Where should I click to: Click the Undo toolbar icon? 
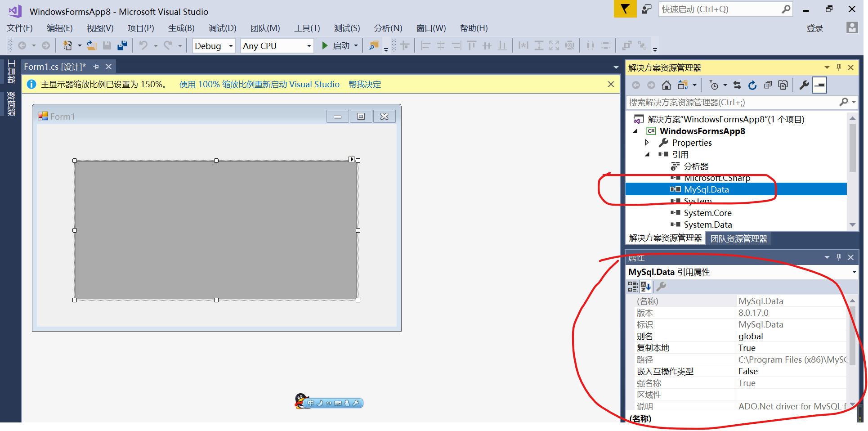click(x=143, y=45)
